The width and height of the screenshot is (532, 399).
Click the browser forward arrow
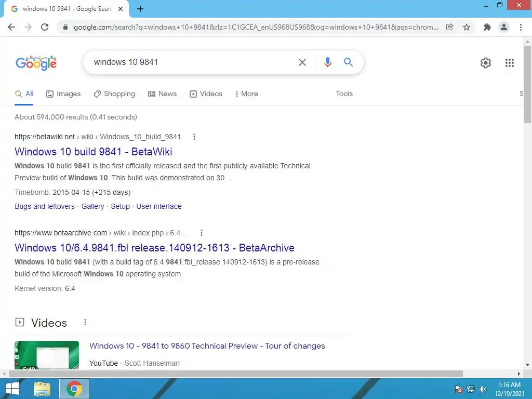[x=28, y=27]
